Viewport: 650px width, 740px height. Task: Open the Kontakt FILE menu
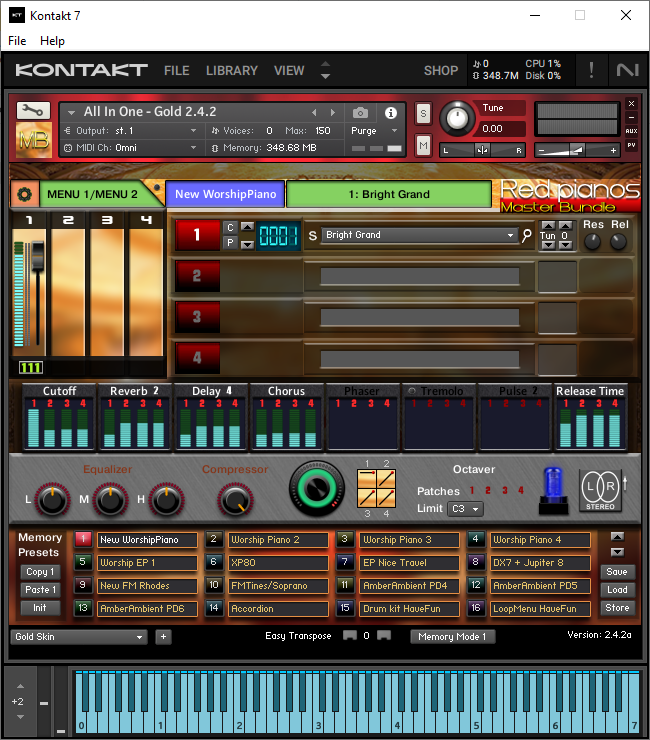click(x=177, y=71)
